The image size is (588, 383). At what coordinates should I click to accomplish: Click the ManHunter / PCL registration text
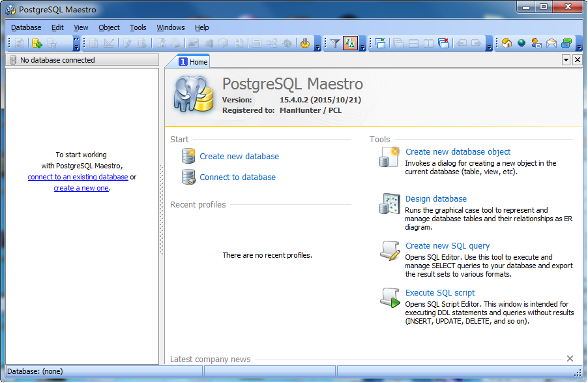pos(310,110)
